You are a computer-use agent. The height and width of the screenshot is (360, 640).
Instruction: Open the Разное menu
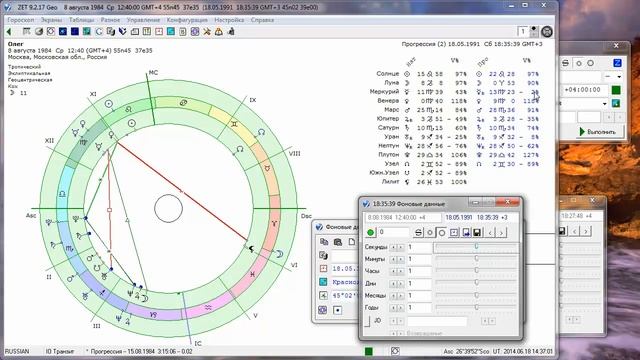tap(110, 20)
